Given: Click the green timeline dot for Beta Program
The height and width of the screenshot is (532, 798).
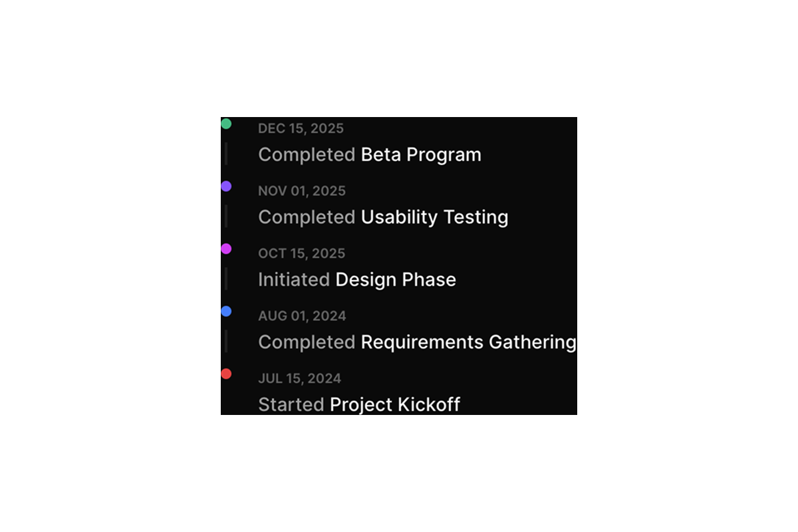Looking at the screenshot, I should pyautogui.click(x=226, y=124).
